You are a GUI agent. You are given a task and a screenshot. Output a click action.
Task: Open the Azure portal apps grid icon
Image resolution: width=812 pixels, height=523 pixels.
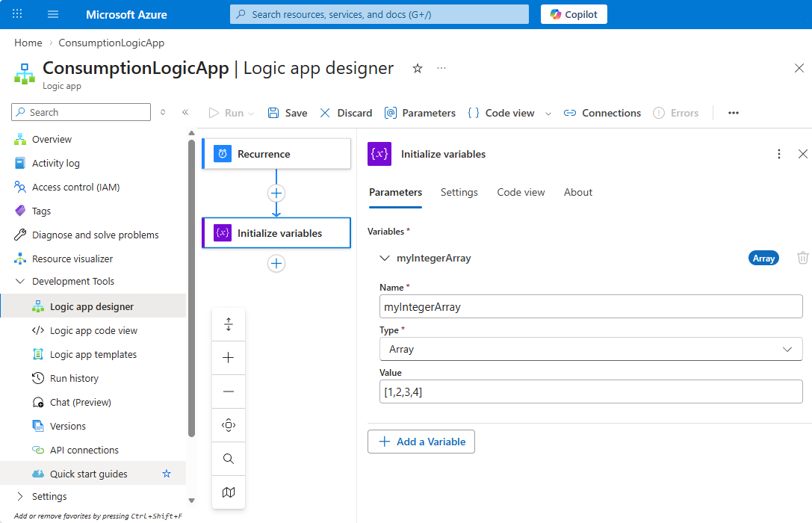(17, 14)
